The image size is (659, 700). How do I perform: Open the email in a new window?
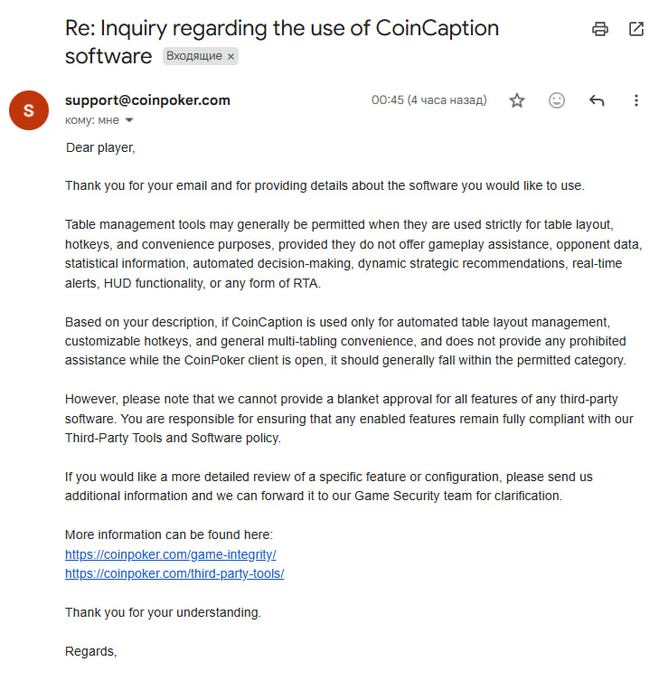coord(636,29)
